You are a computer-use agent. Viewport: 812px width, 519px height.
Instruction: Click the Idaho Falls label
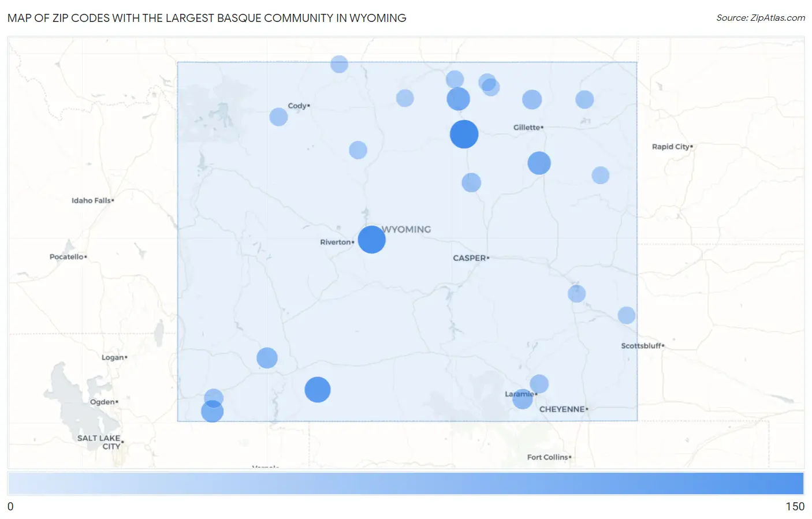[92, 200]
